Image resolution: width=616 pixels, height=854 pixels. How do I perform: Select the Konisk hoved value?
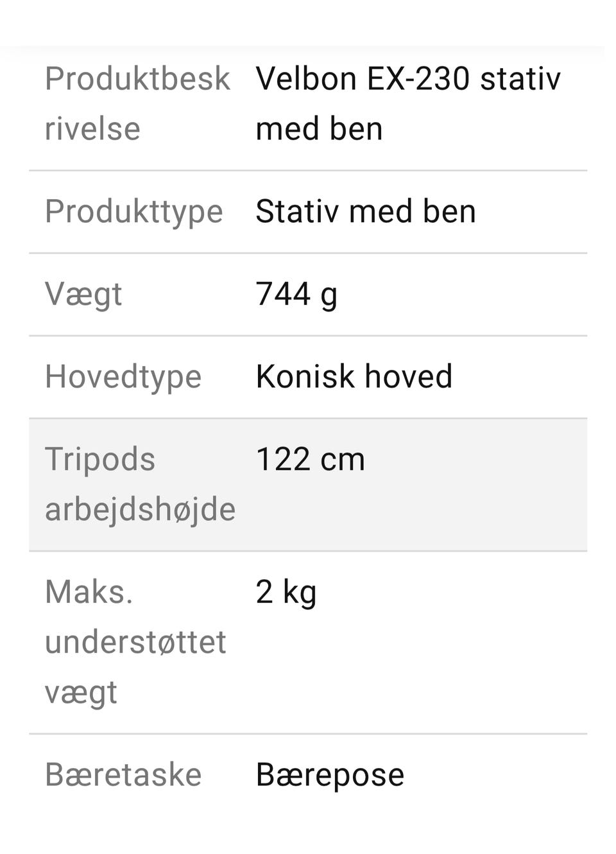[x=354, y=376]
